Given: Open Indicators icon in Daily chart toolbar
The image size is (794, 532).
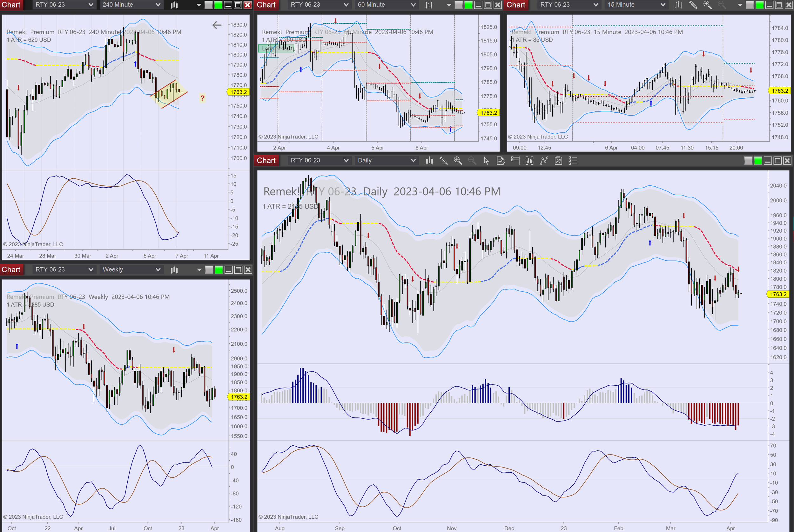Looking at the screenshot, I should coord(544,161).
